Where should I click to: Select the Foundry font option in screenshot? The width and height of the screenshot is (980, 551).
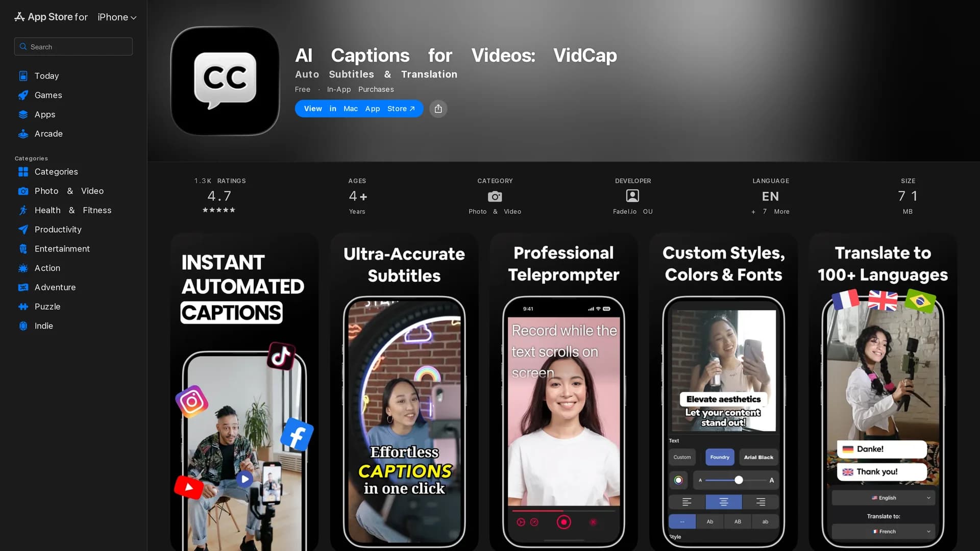coord(720,457)
